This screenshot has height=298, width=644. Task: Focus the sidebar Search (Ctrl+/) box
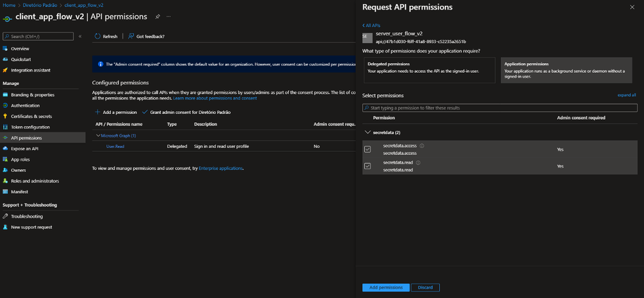pos(38,37)
